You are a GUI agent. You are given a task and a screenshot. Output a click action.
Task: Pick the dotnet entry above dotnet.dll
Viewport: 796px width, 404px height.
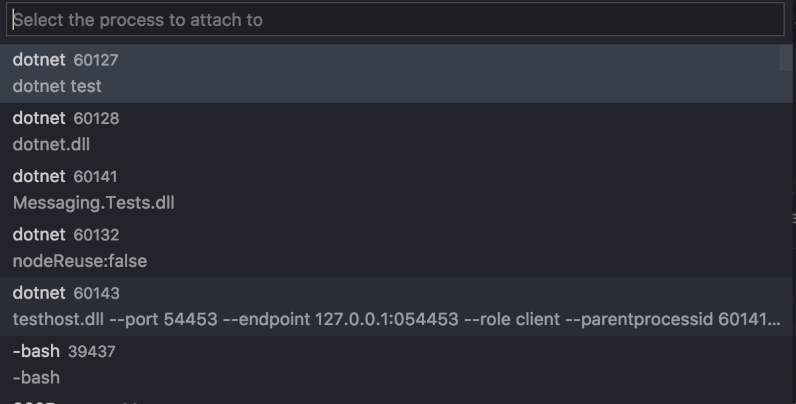[39, 118]
